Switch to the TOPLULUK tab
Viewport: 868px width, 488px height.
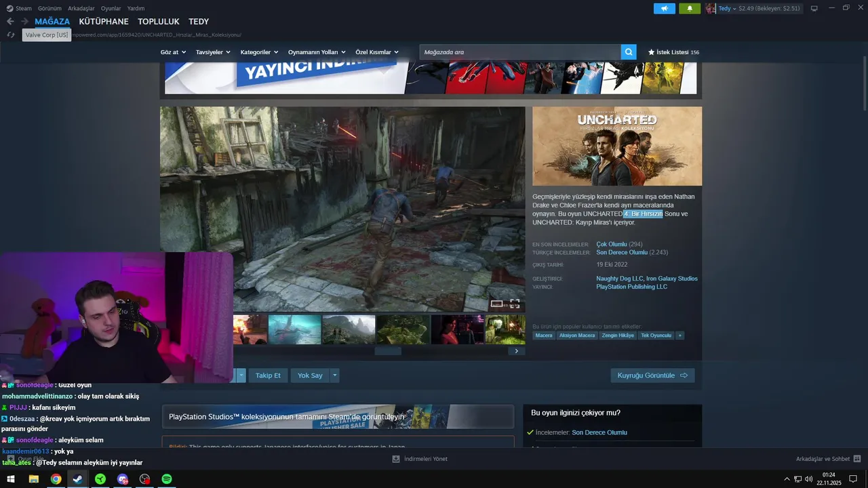pyautogui.click(x=159, y=22)
